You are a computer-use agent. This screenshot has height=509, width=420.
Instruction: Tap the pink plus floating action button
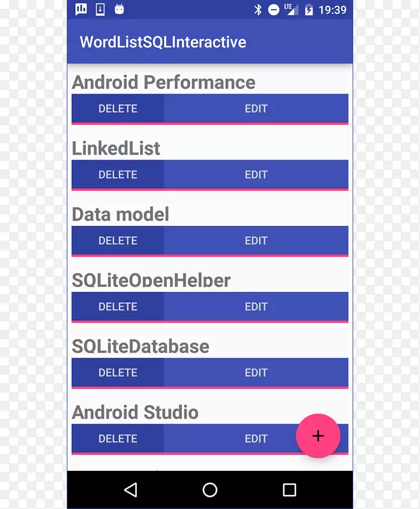point(318,436)
